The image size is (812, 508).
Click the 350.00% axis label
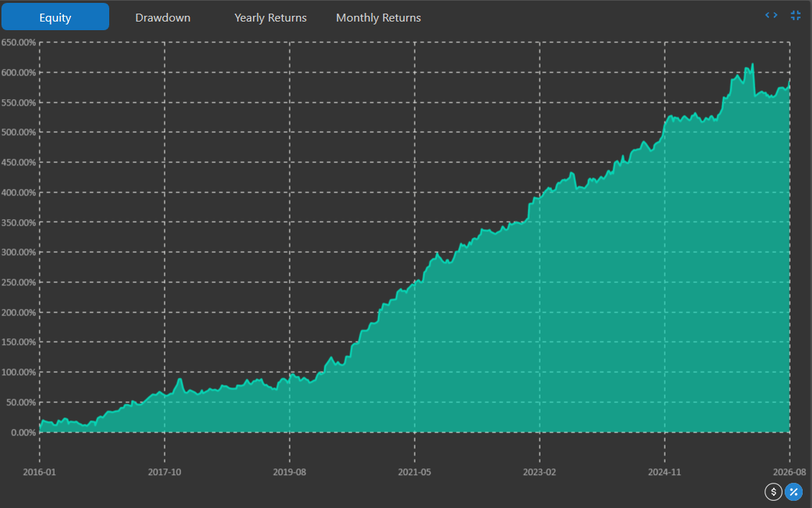(19, 222)
